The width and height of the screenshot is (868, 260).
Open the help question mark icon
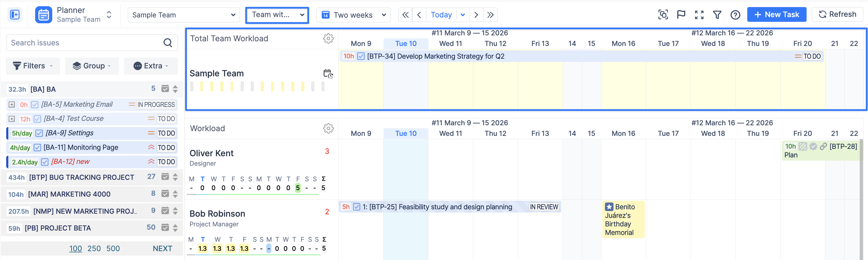click(x=735, y=14)
